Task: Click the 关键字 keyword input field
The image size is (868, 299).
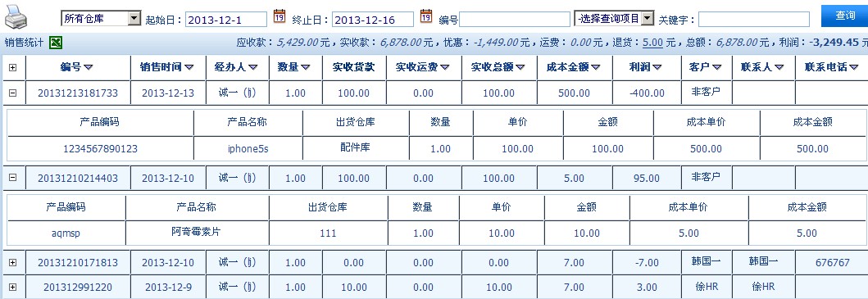Action: (x=754, y=20)
